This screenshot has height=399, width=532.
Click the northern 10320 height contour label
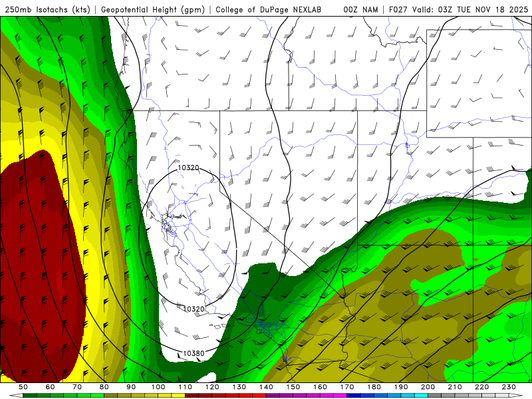188,168
